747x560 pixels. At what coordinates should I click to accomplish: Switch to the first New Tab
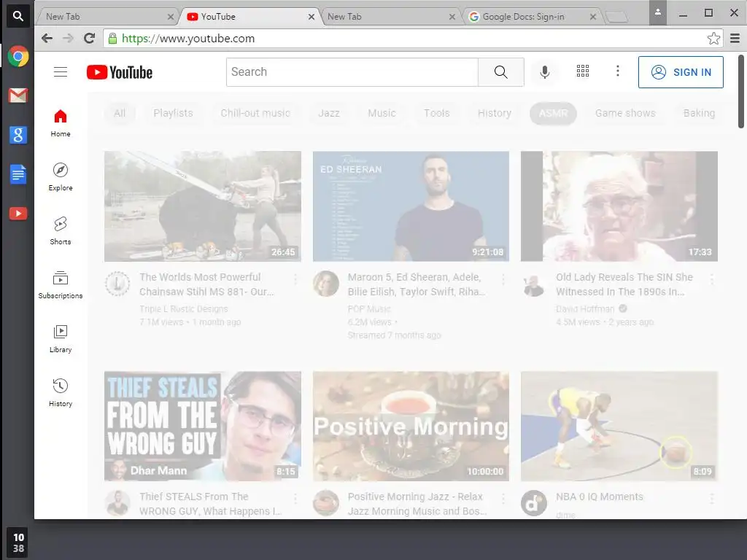[x=106, y=17]
